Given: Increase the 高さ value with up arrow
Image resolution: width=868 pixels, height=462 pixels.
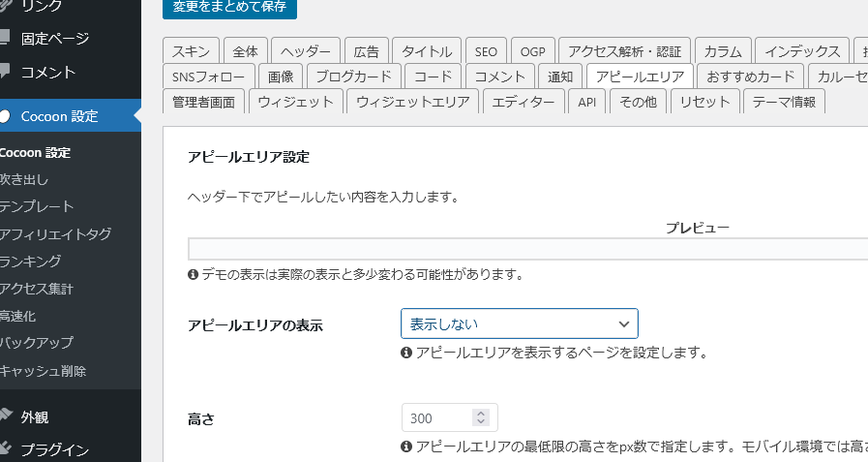Looking at the screenshot, I should point(481,414).
